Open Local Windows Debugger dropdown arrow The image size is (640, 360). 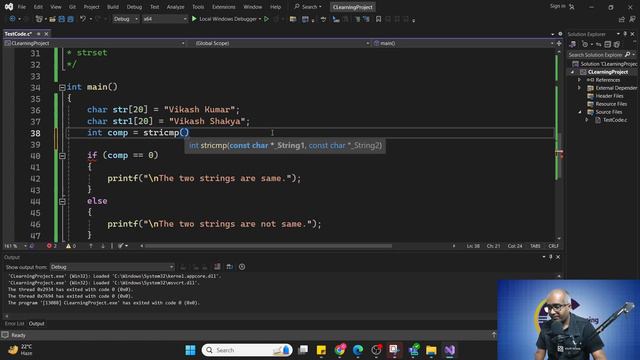tap(260, 19)
